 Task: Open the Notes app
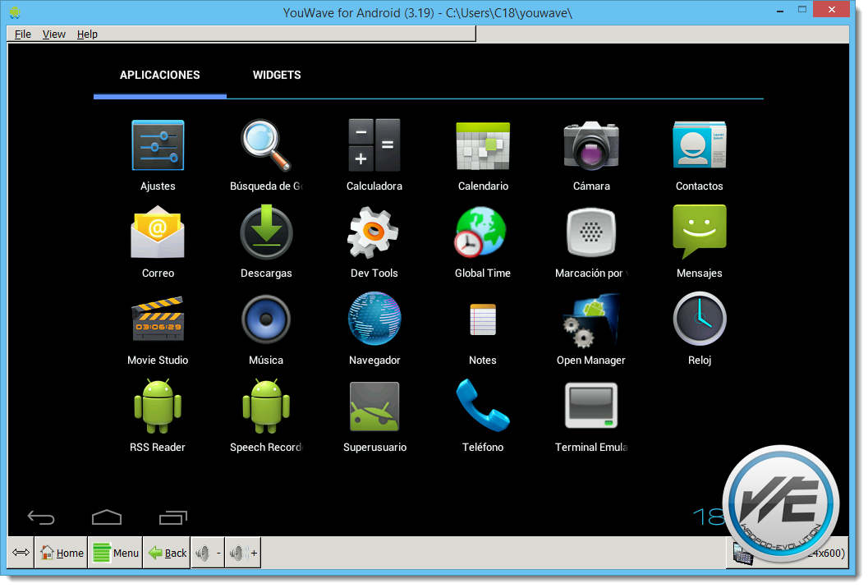pos(483,319)
